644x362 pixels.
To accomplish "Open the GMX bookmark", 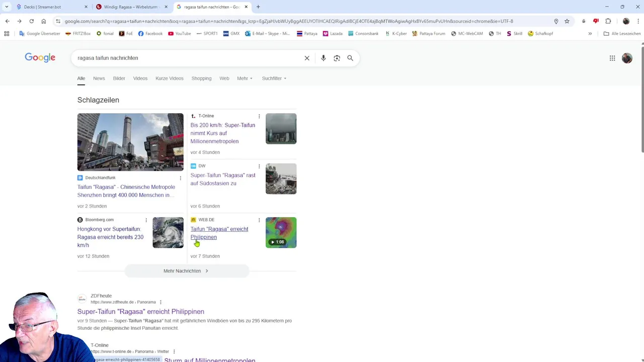I will click(x=231, y=34).
